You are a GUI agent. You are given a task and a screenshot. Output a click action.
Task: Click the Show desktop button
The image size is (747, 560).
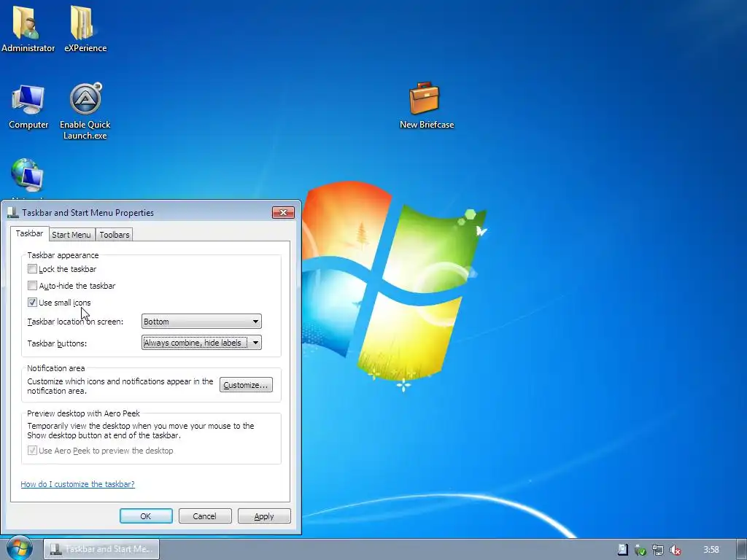pos(742,549)
